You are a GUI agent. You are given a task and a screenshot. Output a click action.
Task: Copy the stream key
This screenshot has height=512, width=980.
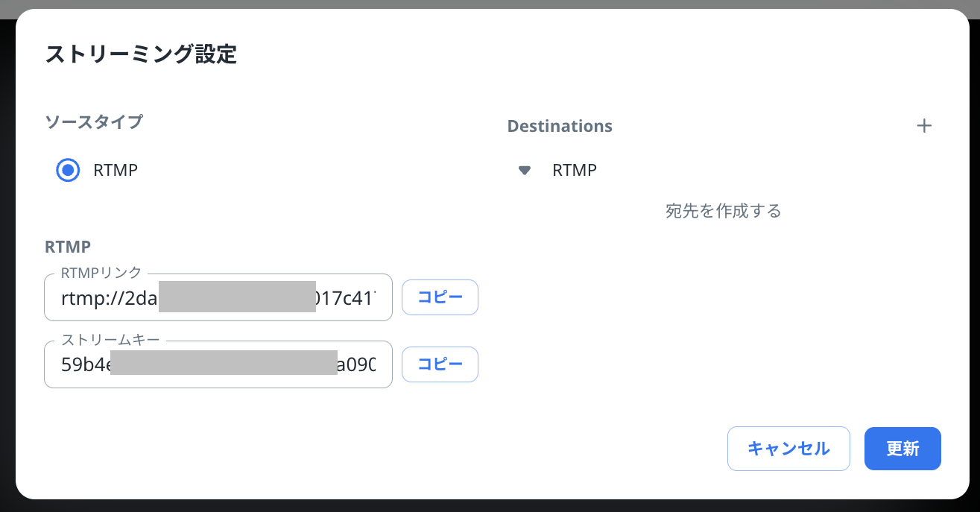click(x=440, y=364)
